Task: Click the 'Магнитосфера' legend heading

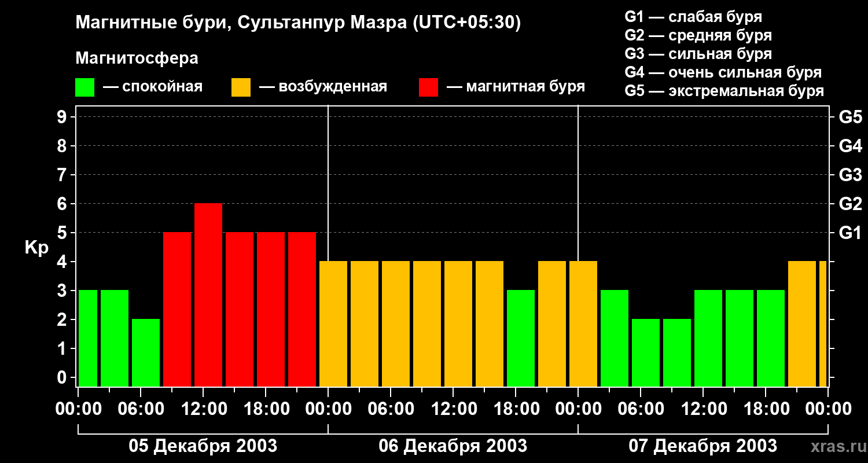Action: (x=137, y=58)
